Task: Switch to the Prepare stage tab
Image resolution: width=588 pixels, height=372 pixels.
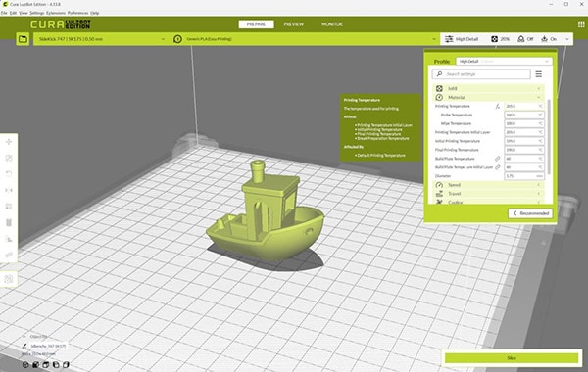Action: [x=256, y=24]
